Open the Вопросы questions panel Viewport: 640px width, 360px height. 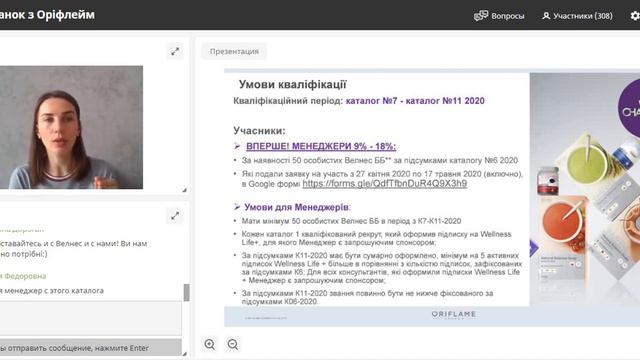coord(499,16)
